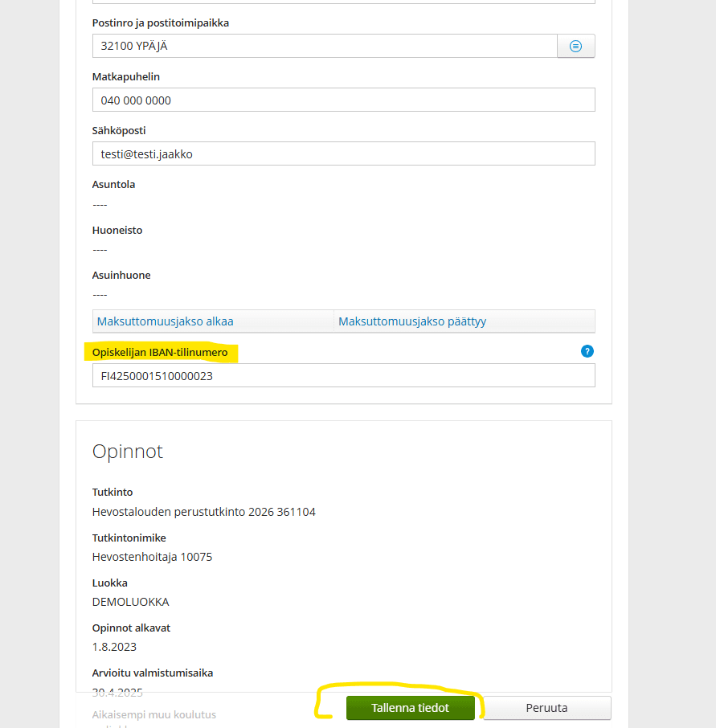This screenshot has width=716, height=728.
Task: Select the Matkapuhelin field label
Action: coord(126,76)
